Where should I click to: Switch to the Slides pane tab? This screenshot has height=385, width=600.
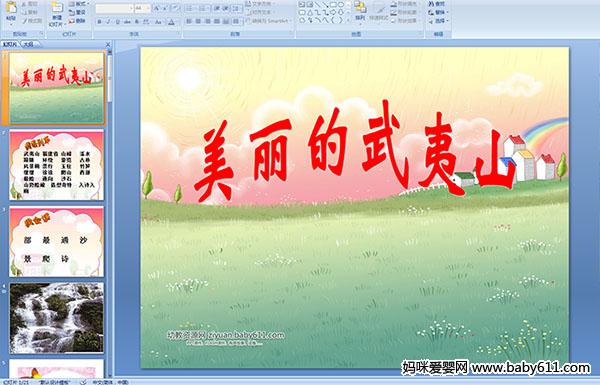pos(10,44)
